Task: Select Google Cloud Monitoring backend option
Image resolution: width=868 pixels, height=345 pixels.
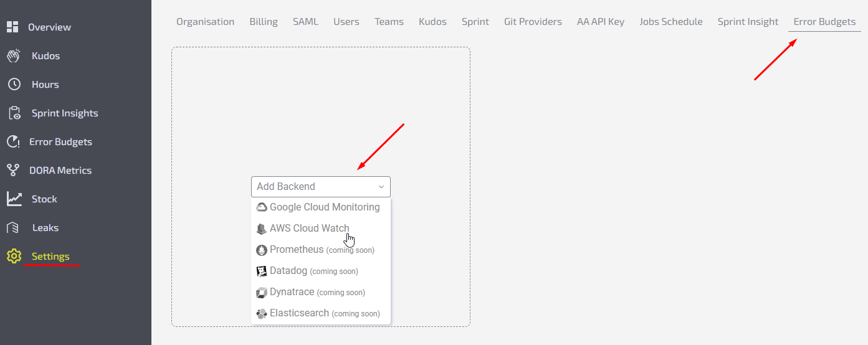Action: (x=324, y=207)
